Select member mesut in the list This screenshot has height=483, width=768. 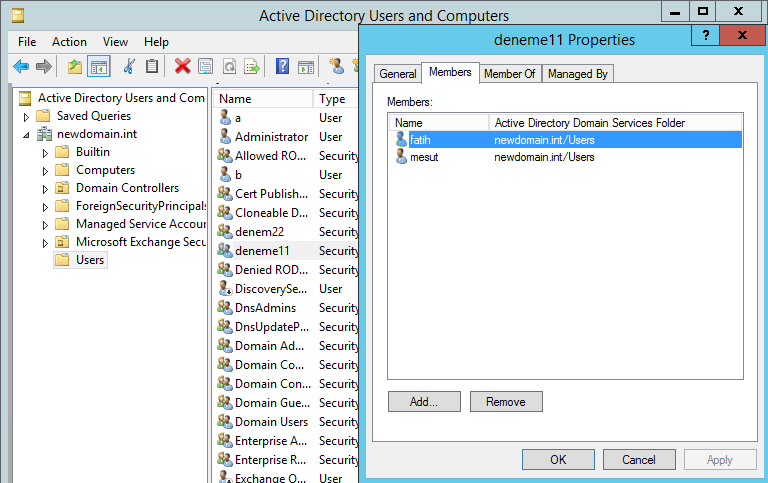pos(424,157)
